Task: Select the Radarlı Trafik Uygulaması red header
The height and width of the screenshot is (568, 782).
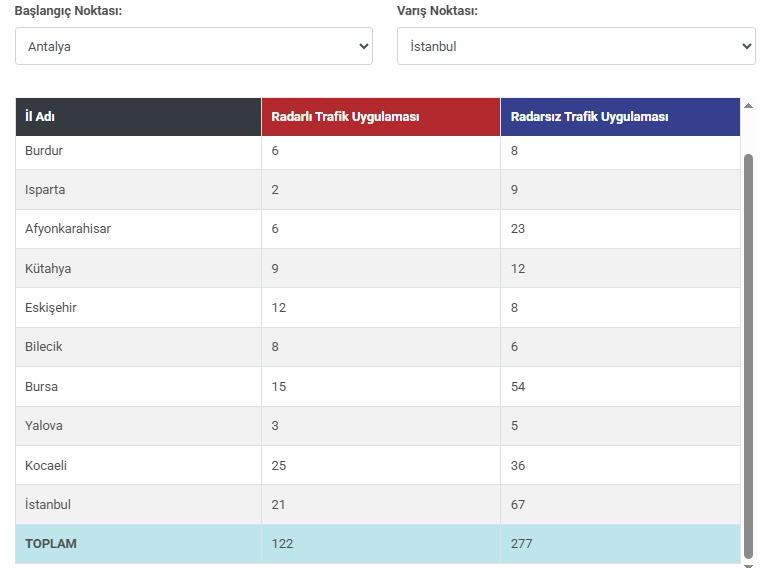Action: point(381,117)
